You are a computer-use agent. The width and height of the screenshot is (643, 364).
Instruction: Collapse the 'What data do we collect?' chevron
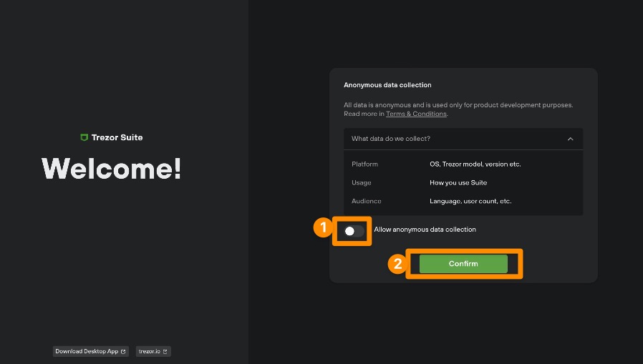click(x=570, y=139)
